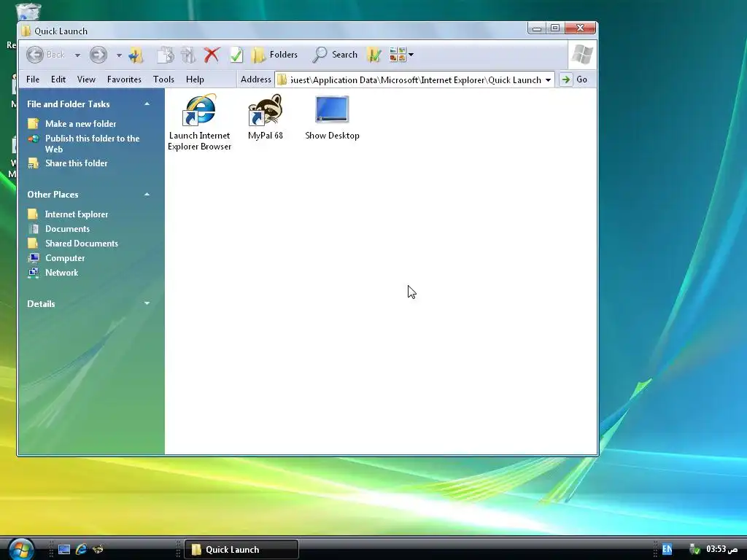Open the View menu
The image size is (747, 560).
point(86,79)
